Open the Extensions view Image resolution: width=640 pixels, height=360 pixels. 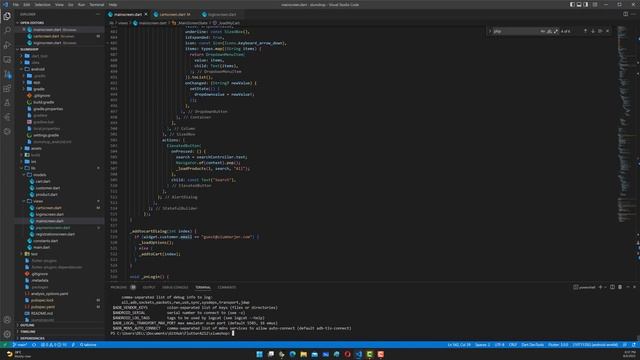point(7,89)
